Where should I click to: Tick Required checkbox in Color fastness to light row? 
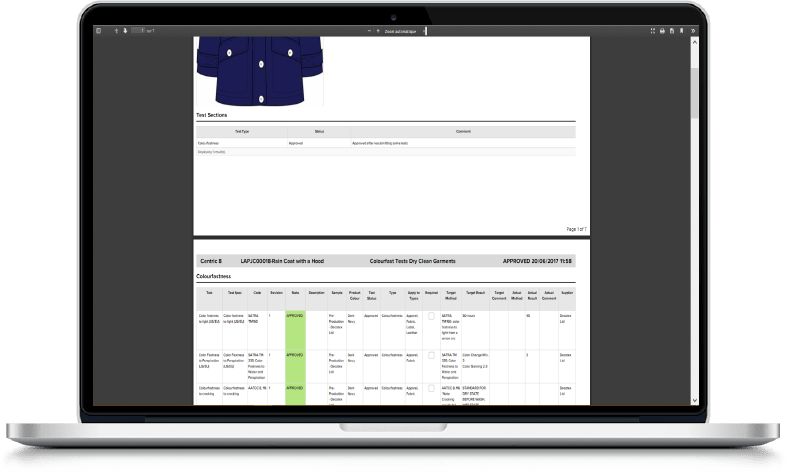(x=431, y=316)
